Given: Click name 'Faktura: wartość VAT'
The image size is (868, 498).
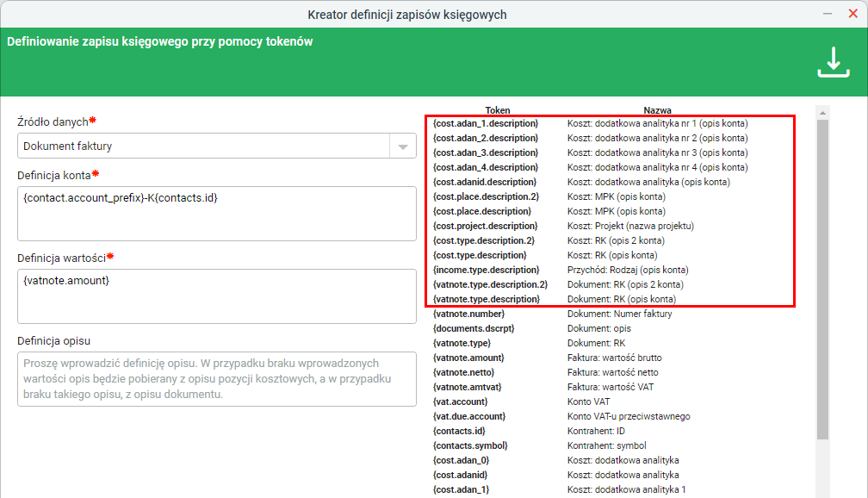Looking at the screenshot, I should click(610, 387).
